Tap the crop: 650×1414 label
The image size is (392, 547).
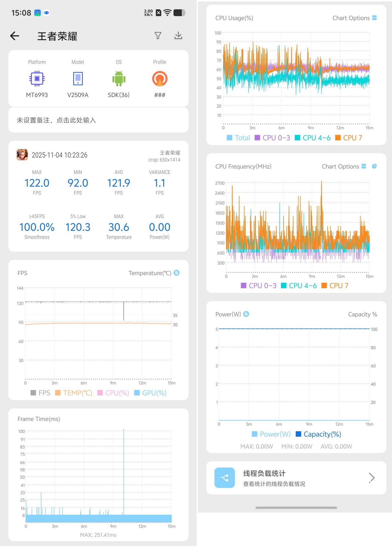[164, 160]
